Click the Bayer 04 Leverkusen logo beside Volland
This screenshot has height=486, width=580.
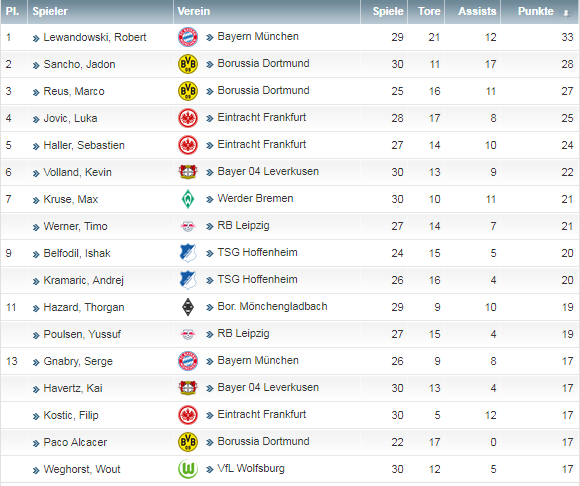[188, 172]
